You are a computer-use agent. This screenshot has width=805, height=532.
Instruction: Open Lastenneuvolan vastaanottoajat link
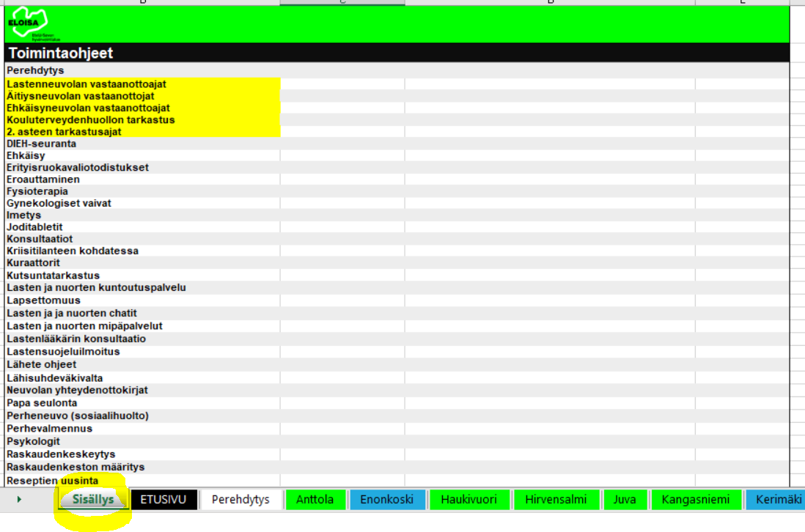click(87, 84)
